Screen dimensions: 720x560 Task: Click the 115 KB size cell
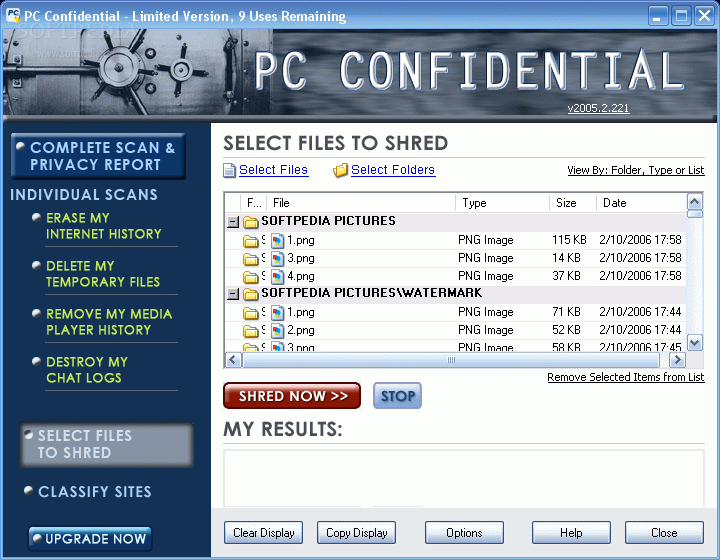click(x=569, y=240)
